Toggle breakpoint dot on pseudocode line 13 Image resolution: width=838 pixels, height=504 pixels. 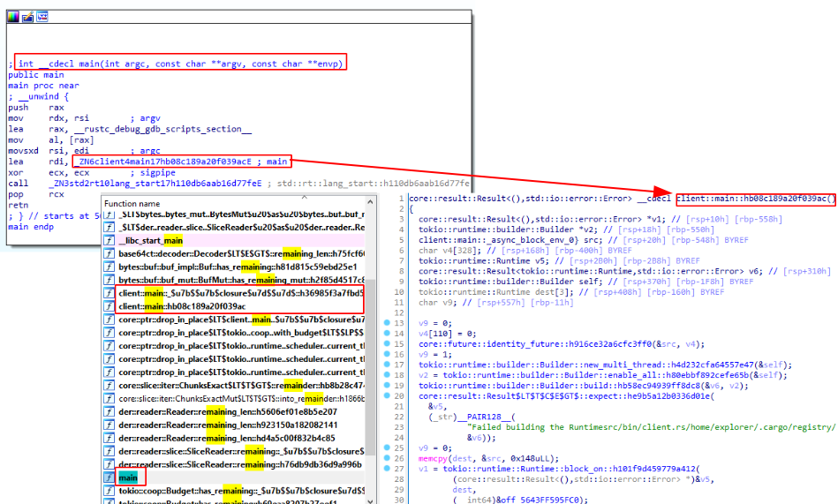[x=388, y=323]
